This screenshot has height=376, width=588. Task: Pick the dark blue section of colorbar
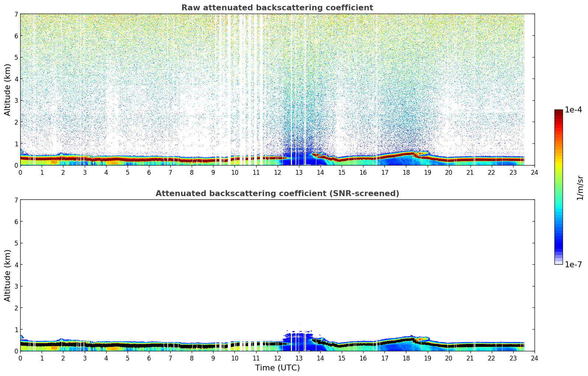click(558, 243)
